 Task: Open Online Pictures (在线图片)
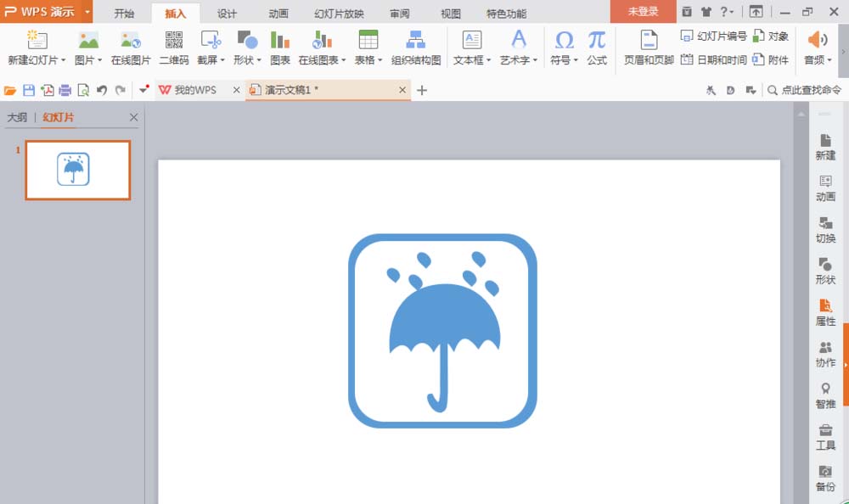point(131,48)
